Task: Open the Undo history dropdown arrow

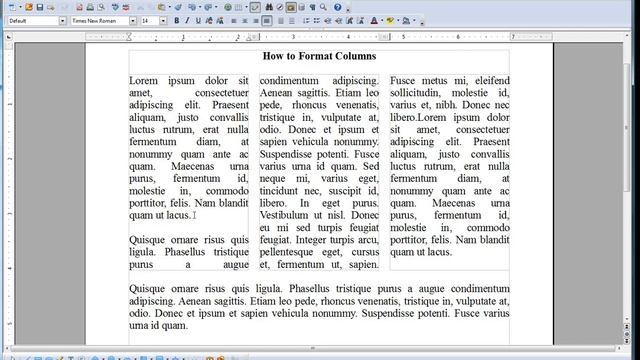Action: point(200,7)
